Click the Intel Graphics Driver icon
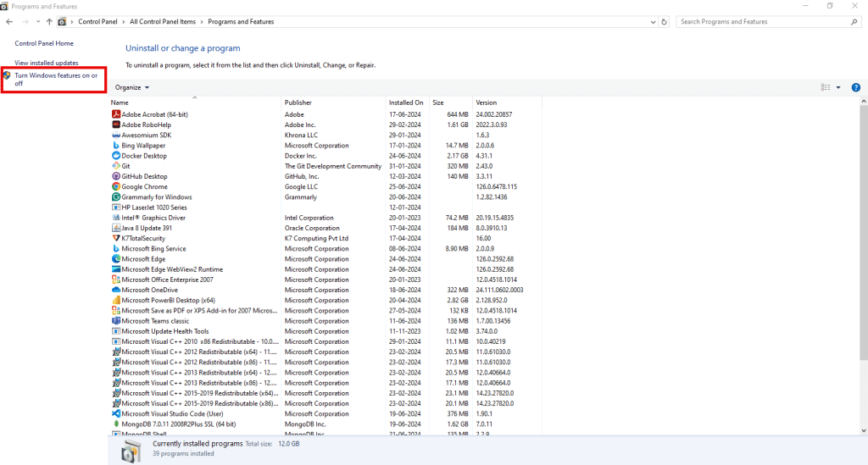Image resolution: width=868 pixels, height=465 pixels. click(x=115, y=218)
